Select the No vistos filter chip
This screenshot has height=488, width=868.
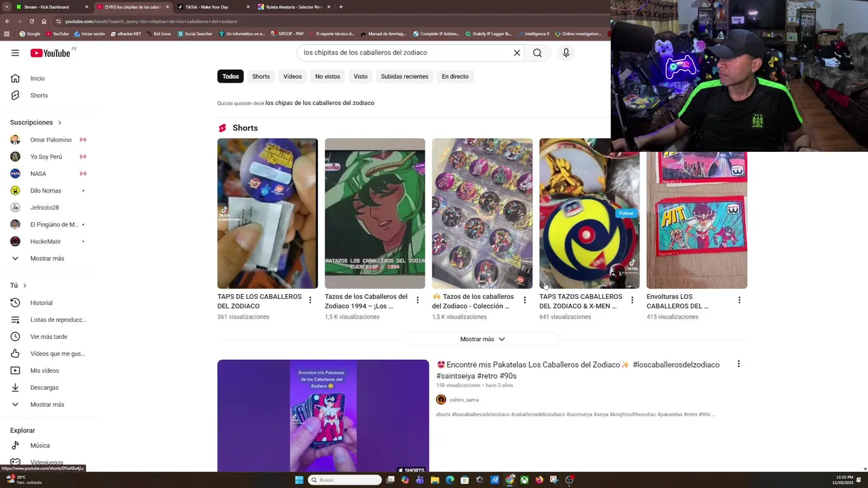pos(328,77)
